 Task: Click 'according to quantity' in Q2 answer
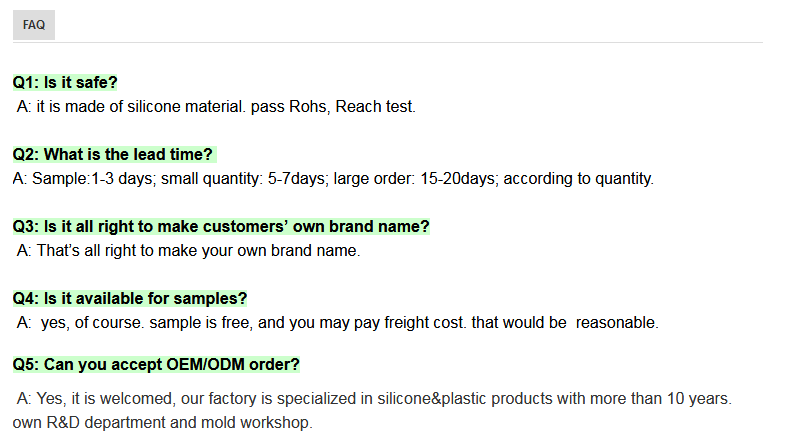tap(579, 179)
